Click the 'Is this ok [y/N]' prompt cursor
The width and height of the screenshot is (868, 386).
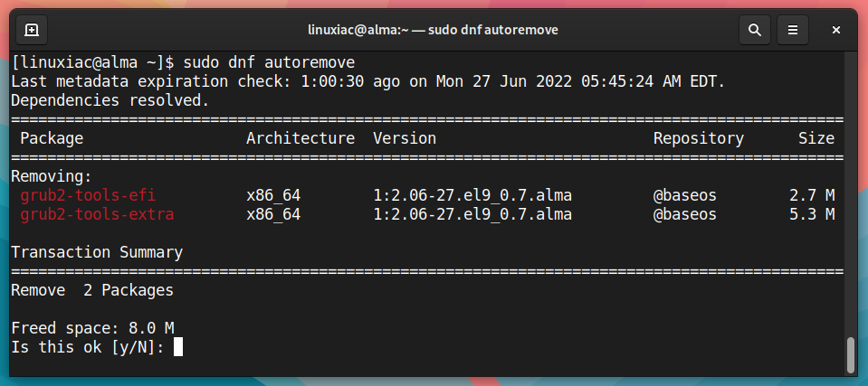pyautogui.click(x=178, y=347)
